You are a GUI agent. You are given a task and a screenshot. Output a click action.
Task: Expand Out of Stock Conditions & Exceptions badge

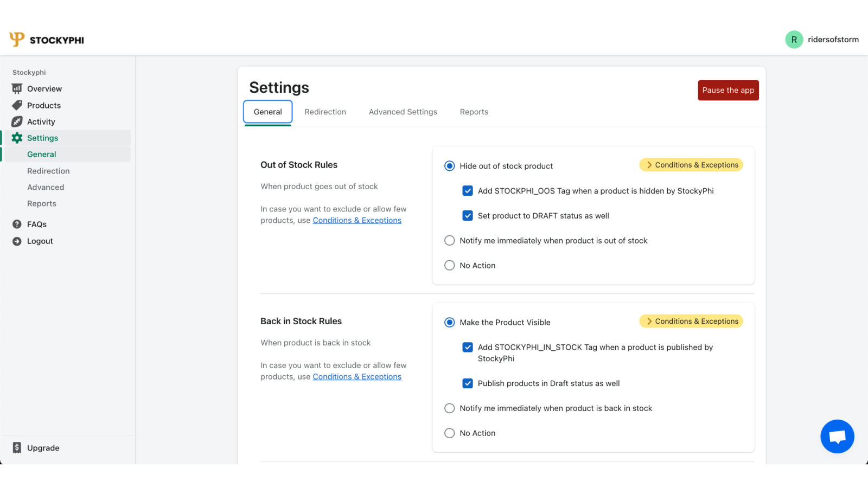pos(691,165)
